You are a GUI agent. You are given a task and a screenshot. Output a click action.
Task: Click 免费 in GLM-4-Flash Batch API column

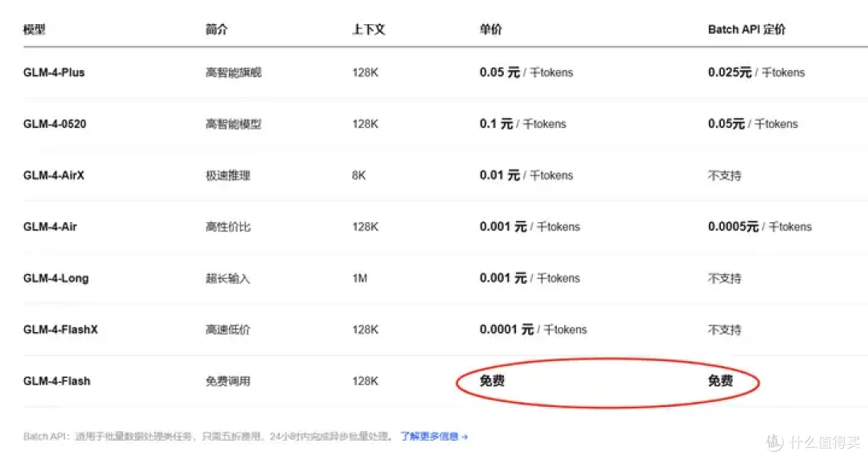[720, 380]
